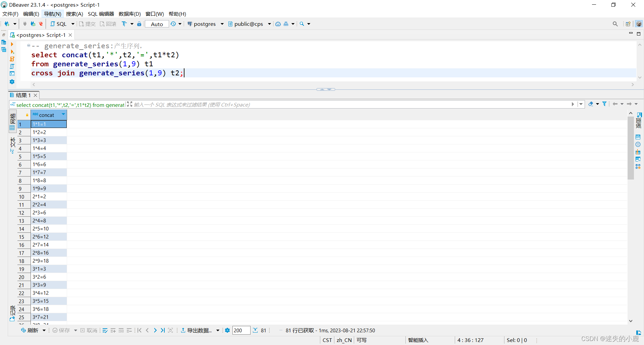Click the reconnect icon in main toolbar
Viewport: 644px width, 345px height.
click(33, 24)
